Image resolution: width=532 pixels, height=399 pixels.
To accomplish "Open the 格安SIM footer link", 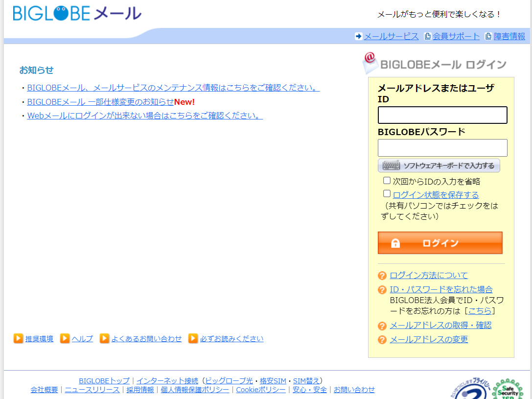I will click(273, 381).
